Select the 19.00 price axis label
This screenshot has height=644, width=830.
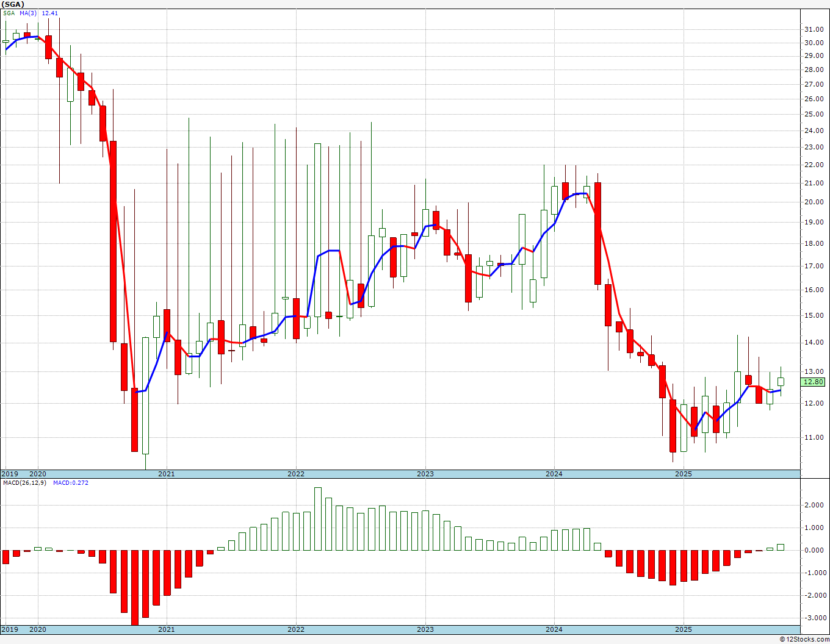(x=814, y=222)
